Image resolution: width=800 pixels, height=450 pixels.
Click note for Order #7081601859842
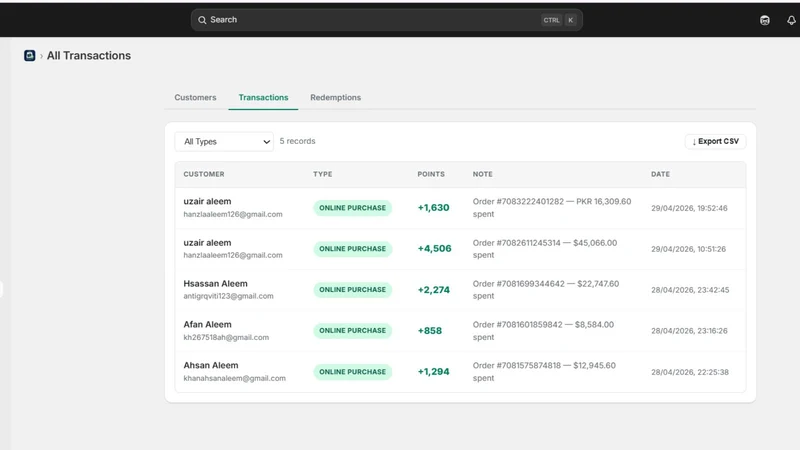(543, 331)
